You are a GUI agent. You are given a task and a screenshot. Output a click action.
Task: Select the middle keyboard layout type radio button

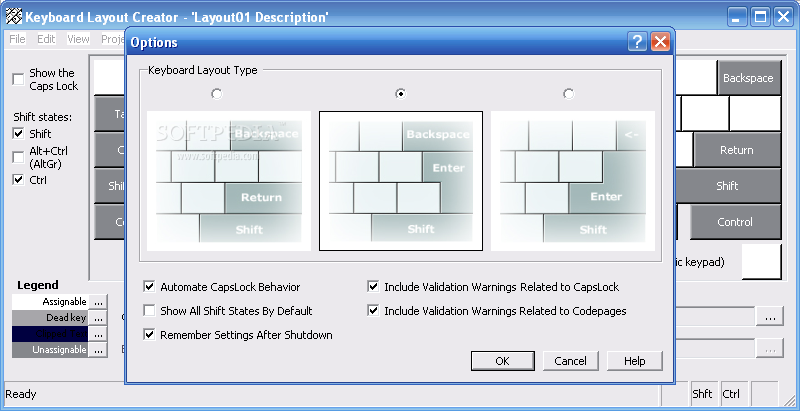[x=401, y=94]
